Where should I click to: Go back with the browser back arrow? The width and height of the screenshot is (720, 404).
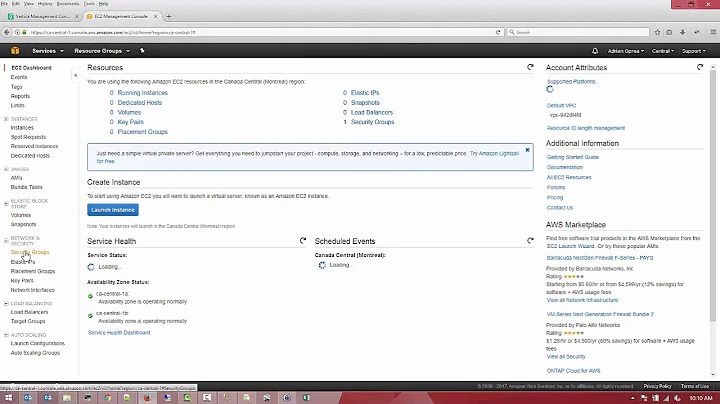[7, 32]
